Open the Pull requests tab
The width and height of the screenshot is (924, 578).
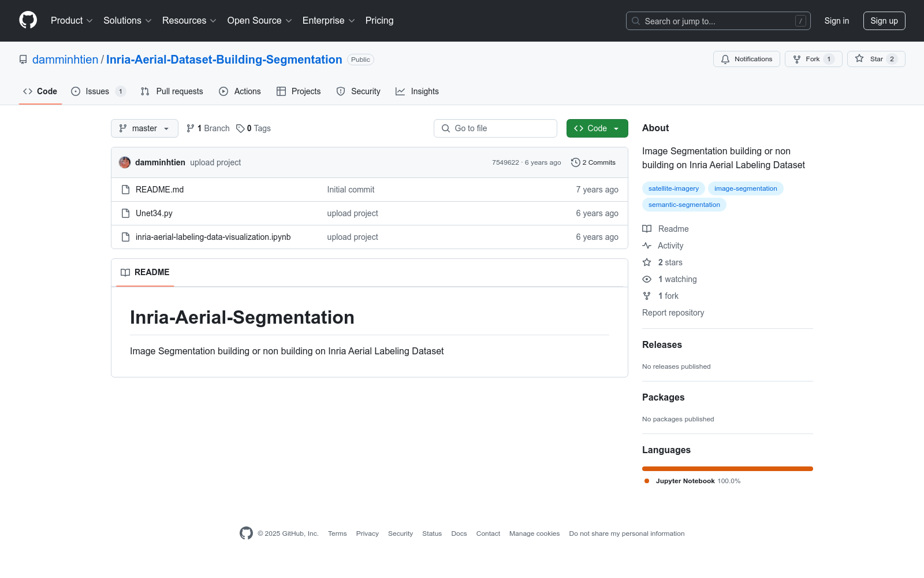172,91
